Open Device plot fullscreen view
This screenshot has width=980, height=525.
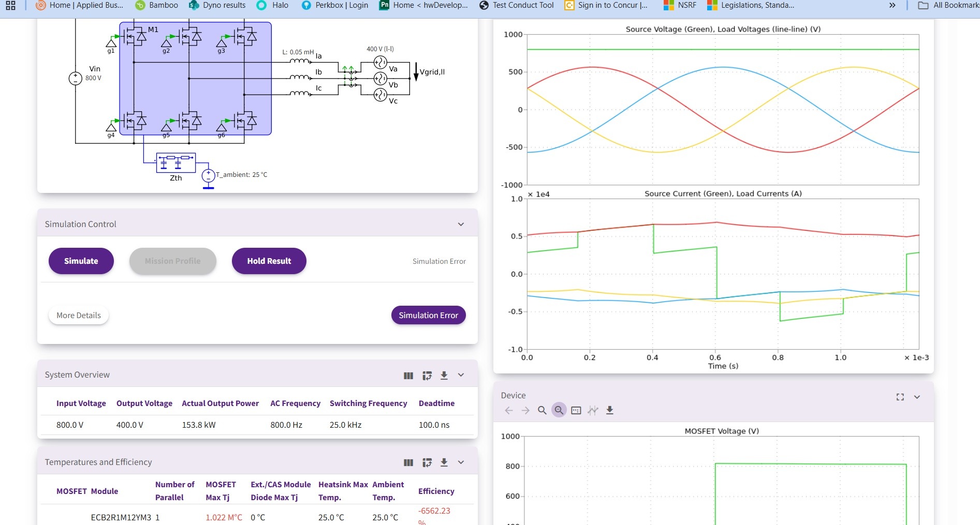tap(900, 397)
